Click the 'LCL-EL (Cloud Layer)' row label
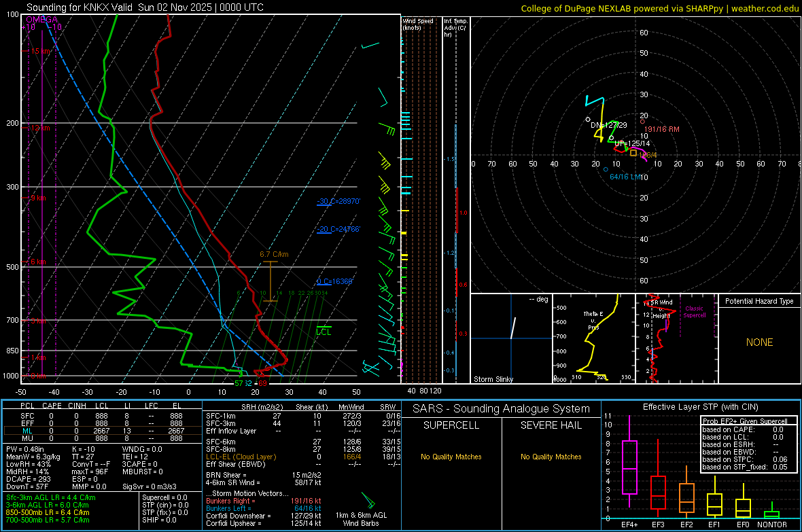The width and height of the screenshot is (802, 532). click(x=241, y=457)
